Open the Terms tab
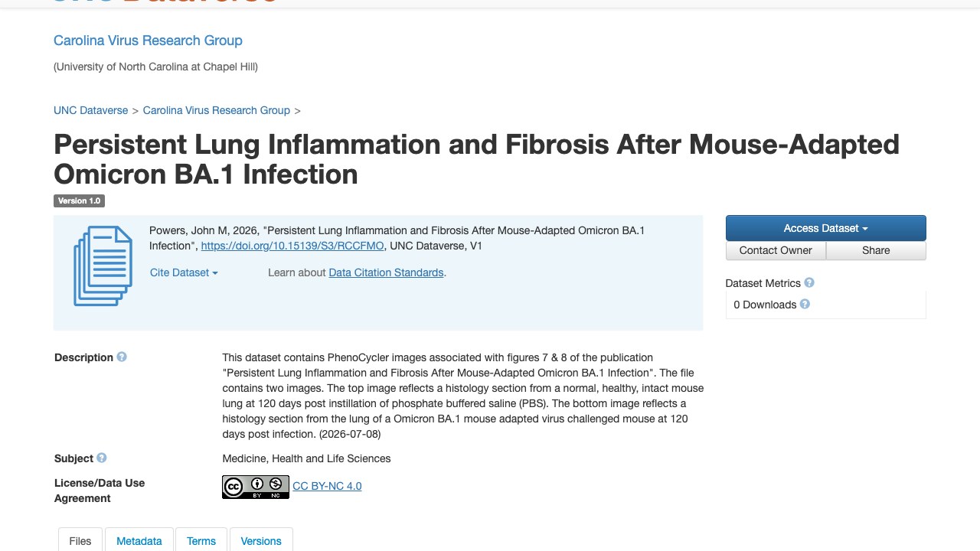This screenshot has height=551, width=980. tap(201, 540)
